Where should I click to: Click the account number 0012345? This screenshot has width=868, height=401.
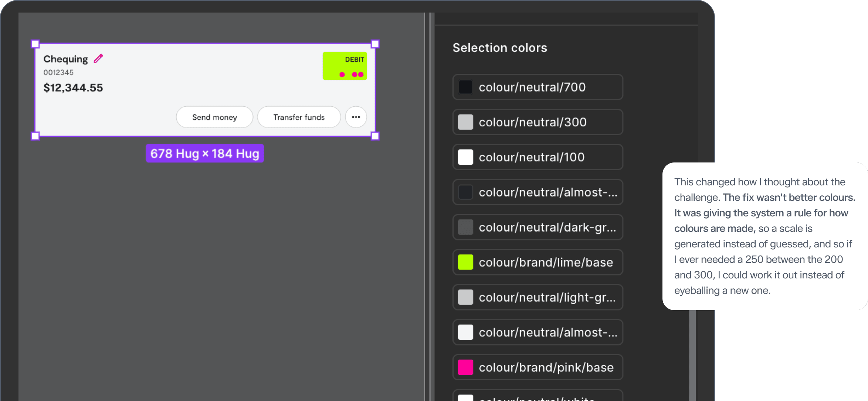58,72
